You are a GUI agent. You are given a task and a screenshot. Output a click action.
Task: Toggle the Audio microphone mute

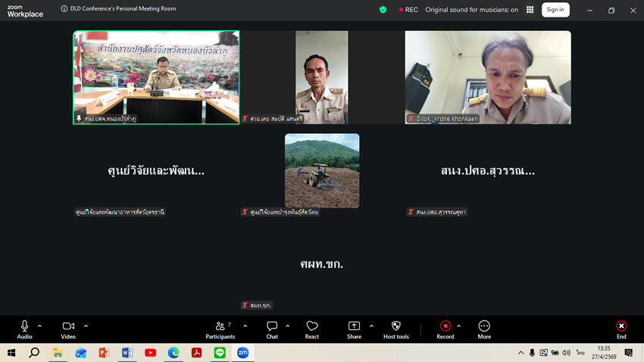pos(24,329)
